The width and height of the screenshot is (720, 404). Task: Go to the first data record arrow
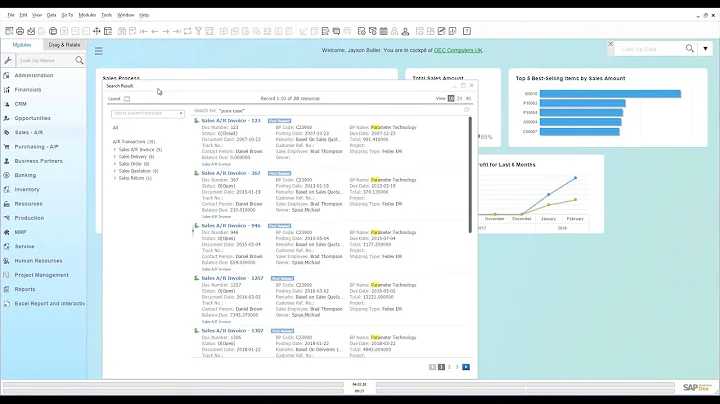[x=144, y=31]
